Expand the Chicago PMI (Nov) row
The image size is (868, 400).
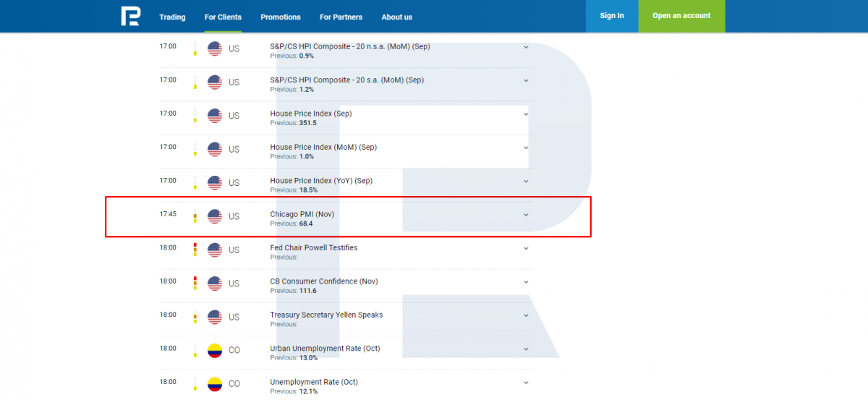526,215
